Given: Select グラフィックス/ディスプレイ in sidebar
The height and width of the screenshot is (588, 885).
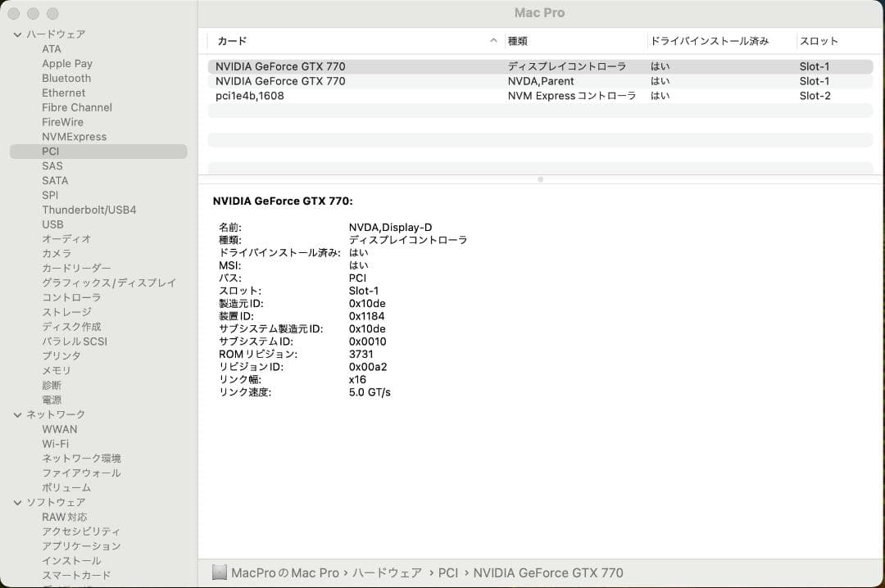Looking at the screenshot, I should pos(109,283).
